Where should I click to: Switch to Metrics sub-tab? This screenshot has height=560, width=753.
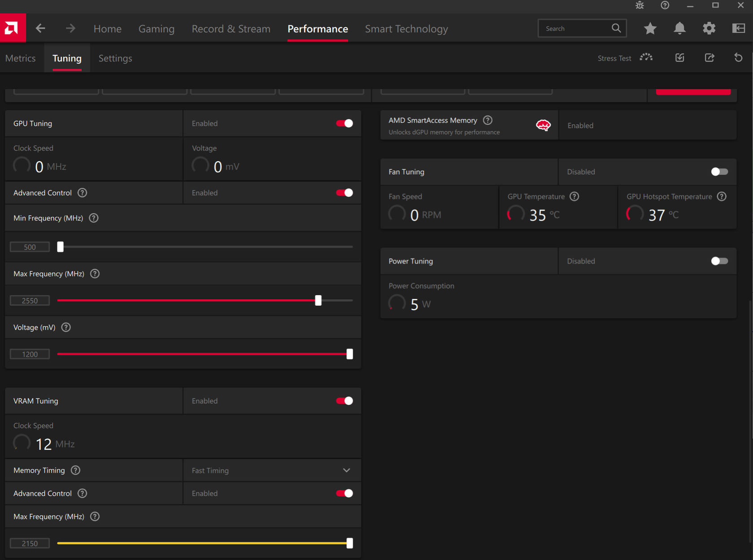[x=20, y=58]
